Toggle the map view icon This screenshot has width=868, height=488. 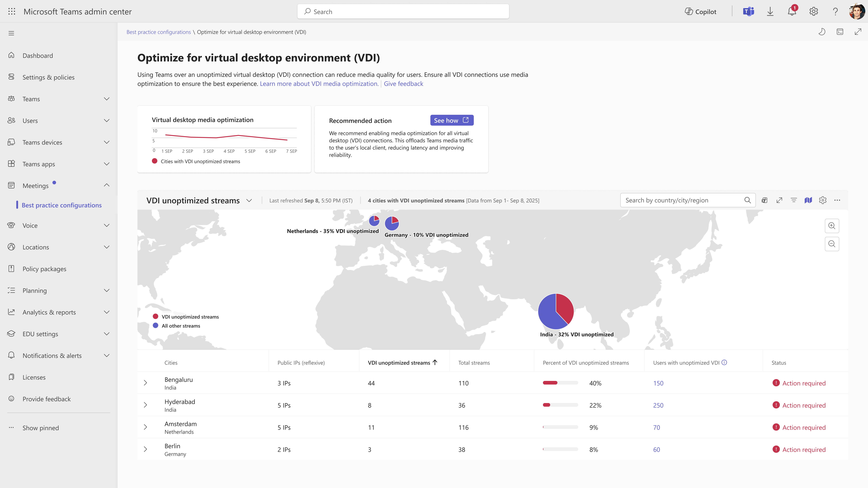808,200
